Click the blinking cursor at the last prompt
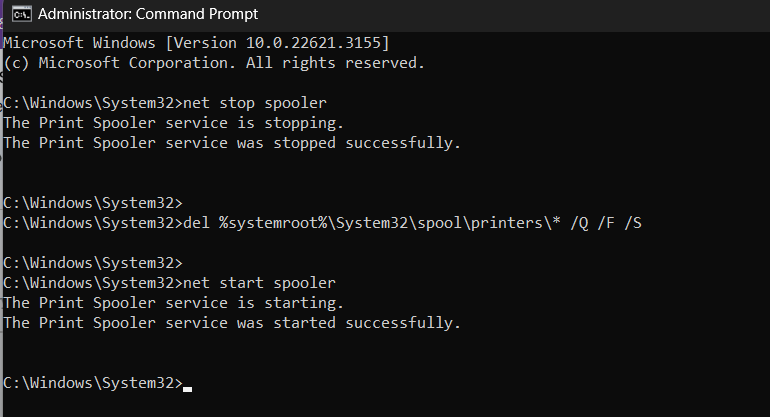Screen dimensions: 770x417 click(x=188, y=389)
